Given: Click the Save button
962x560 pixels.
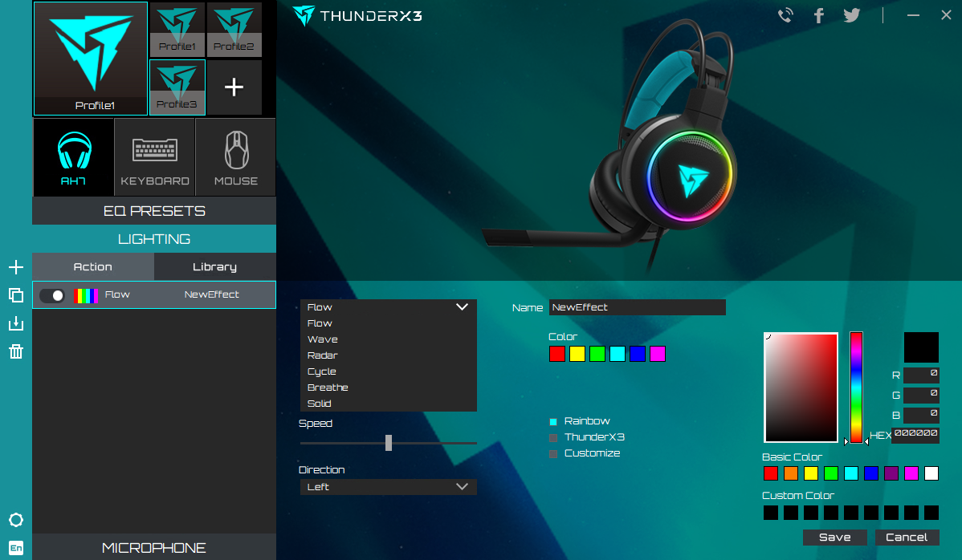Looking at the screenshot, I should click(x=835, y=538).
